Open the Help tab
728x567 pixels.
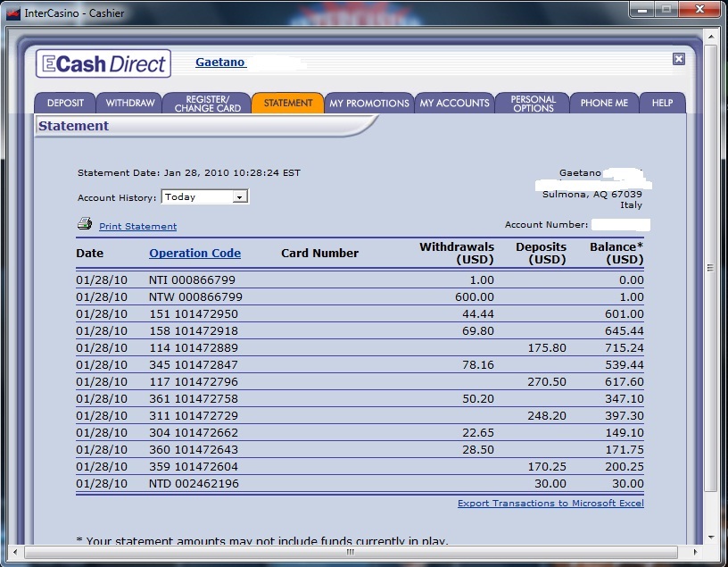662,103
